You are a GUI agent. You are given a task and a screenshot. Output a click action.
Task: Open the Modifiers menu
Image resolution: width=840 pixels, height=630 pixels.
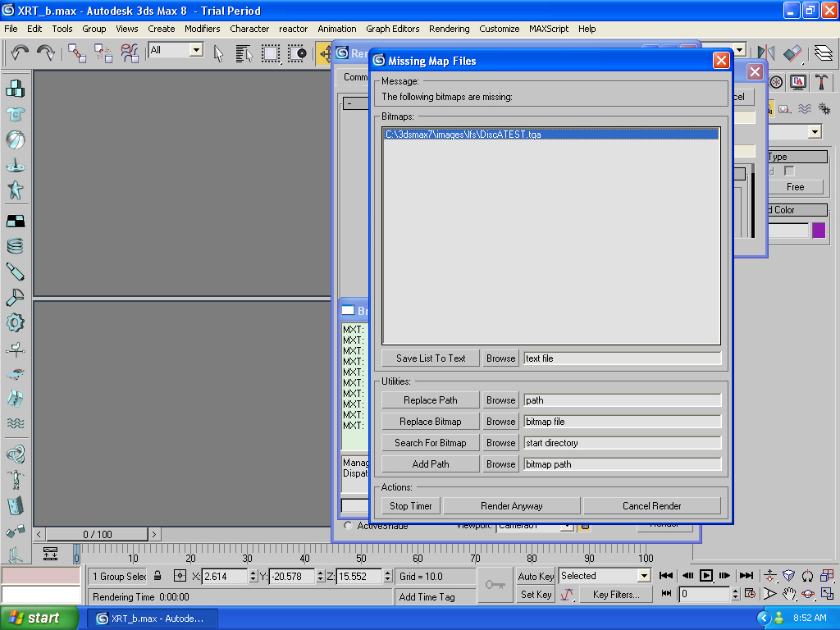pos(202,29)
